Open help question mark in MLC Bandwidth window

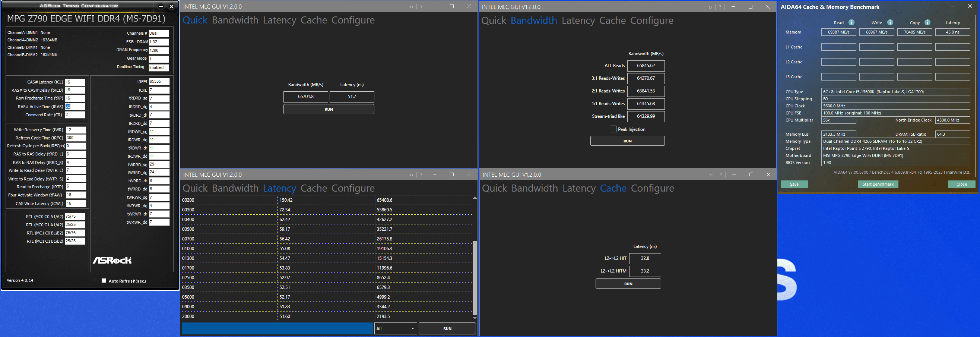[x=720, y=7]
